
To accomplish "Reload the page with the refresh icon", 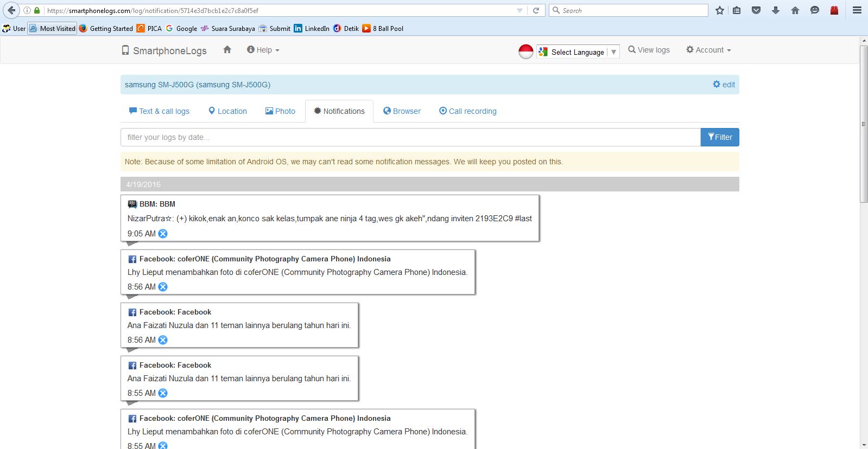I will 536,10.
